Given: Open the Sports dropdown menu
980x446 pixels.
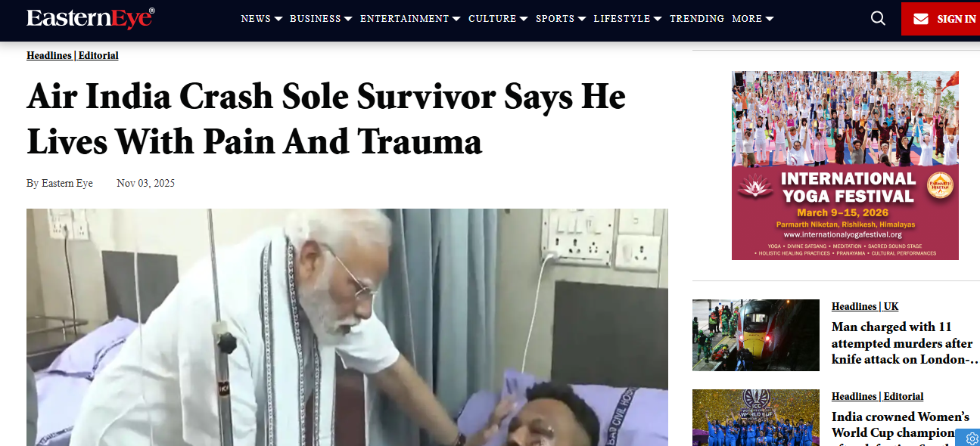Looking at the screenshot, I should (x=561, y=19).
